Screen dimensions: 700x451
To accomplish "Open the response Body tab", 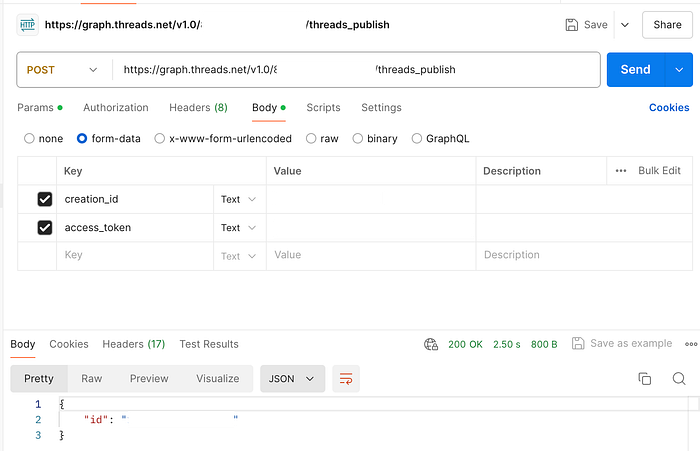I will [x=23, y=344].
